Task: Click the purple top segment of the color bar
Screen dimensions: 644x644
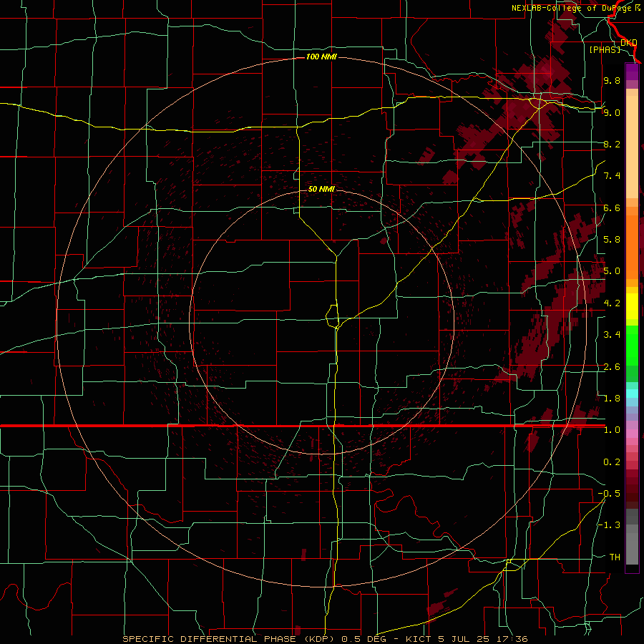Action: pyautogui.click(x=632, y=72)
